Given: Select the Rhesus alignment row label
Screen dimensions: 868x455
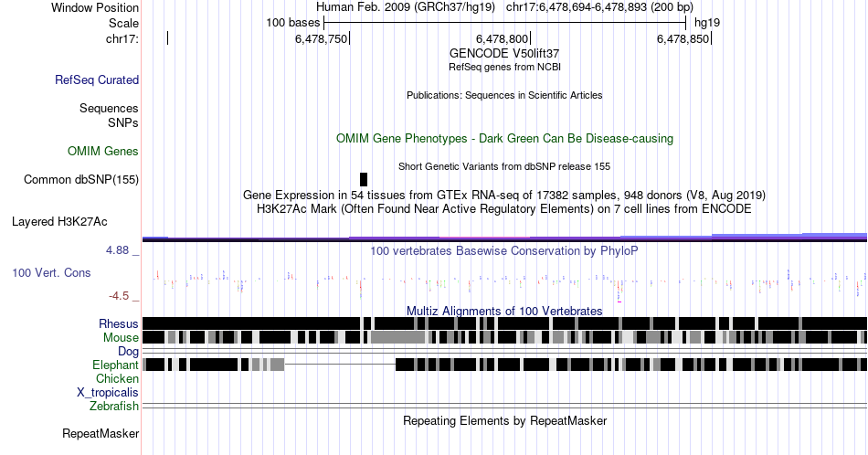Looking at the screenshot, I should coord(119,323).
